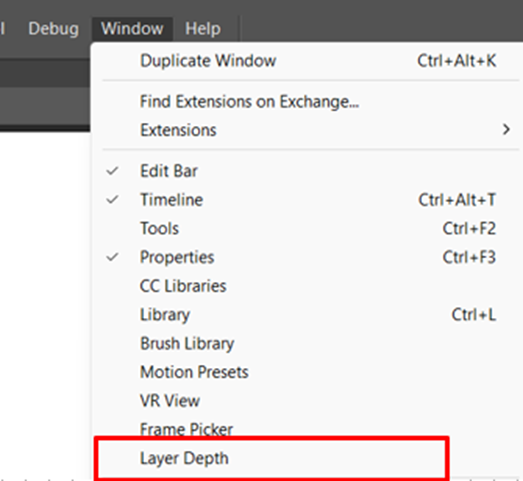Viewport: 523px width, 481px height.
Task: Open the VR View panel
Action: 311,401
